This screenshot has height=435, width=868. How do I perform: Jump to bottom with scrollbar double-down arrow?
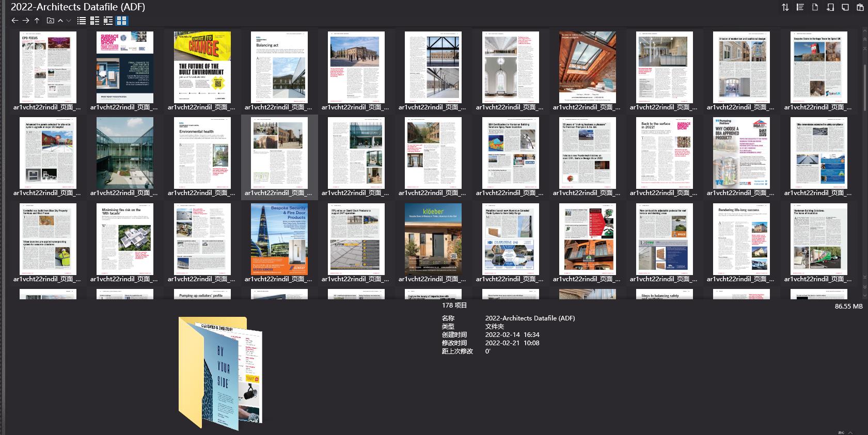coord(865,286)
